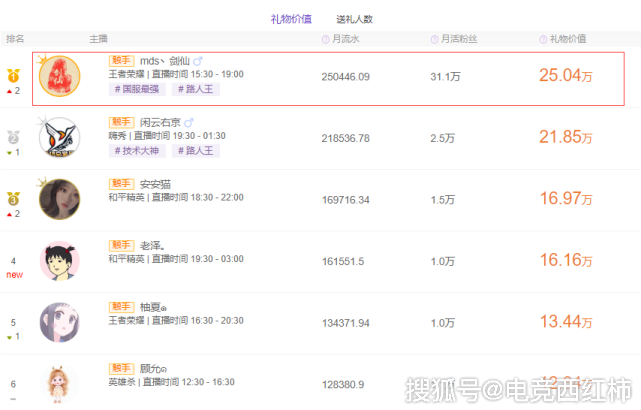Open the 闲云右京 bird avatar
This screenshot has height=410, width=641.
click(x=60, y=138)
